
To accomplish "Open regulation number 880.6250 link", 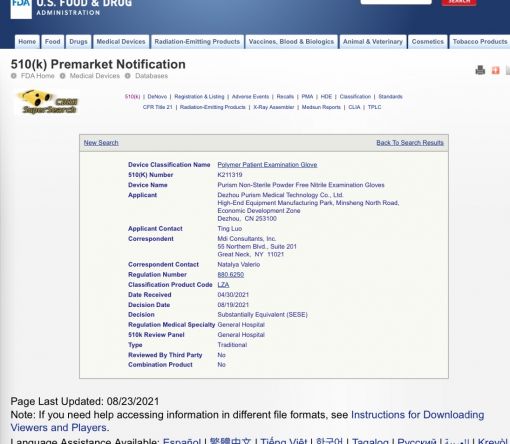I will click(x=231, y=275).
